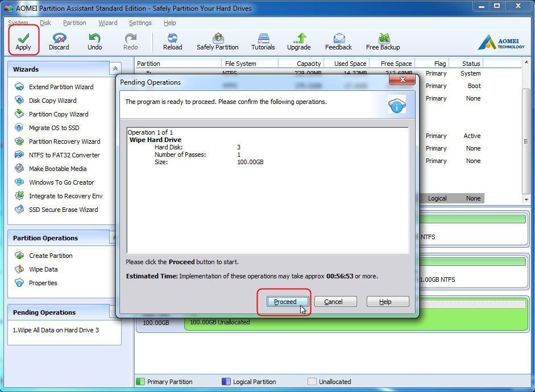Cancel the pending operations dialog

335,302
